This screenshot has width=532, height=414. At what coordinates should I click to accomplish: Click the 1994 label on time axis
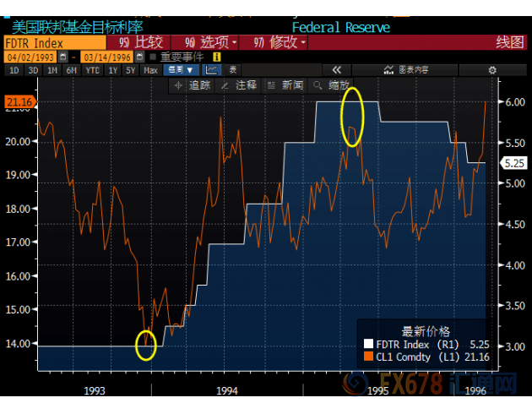pos(227,391)
